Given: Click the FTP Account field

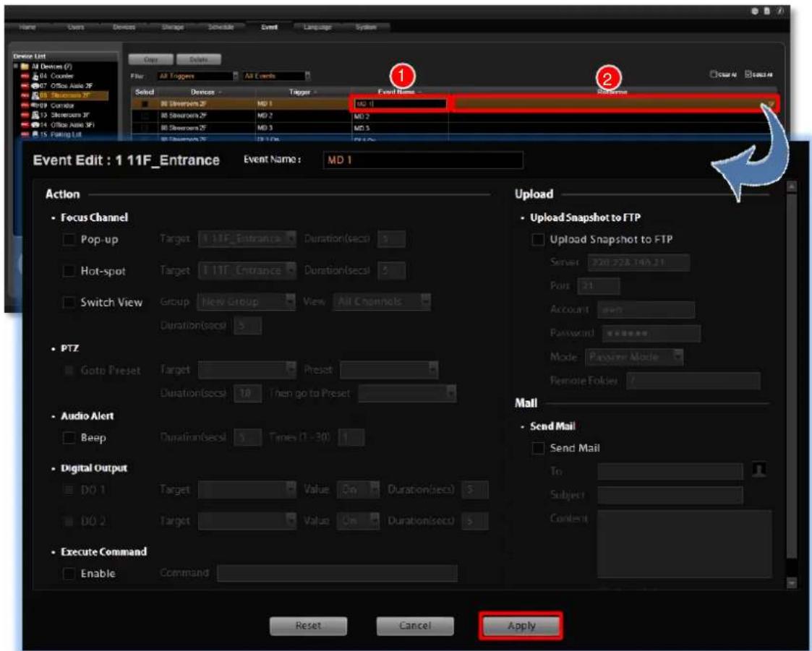Looking at the screenshot, I should tap(646, 309).
